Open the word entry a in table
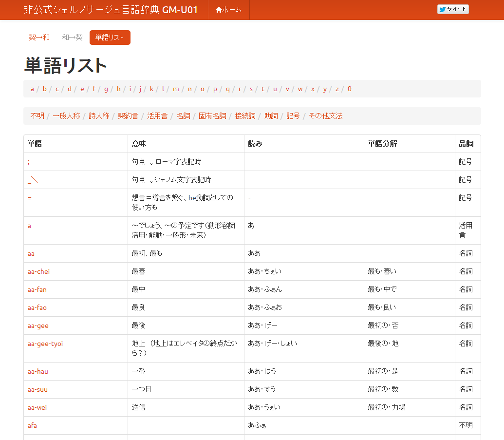Viewport: 504px width, 440px height. point(29,226)
